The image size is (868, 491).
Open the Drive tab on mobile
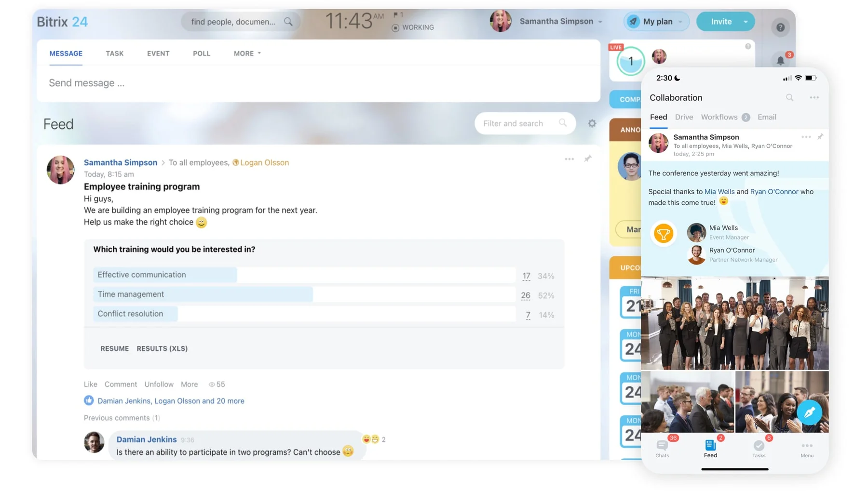click(684, 117)
